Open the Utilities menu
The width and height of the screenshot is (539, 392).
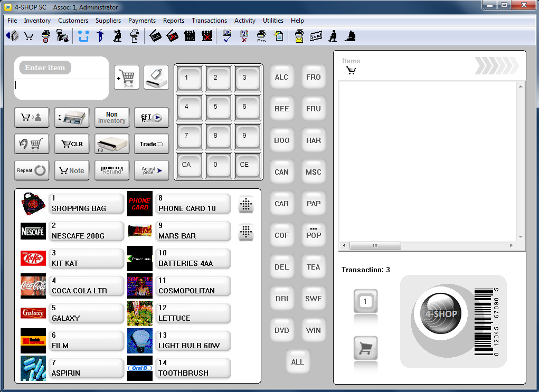[273, 21]
